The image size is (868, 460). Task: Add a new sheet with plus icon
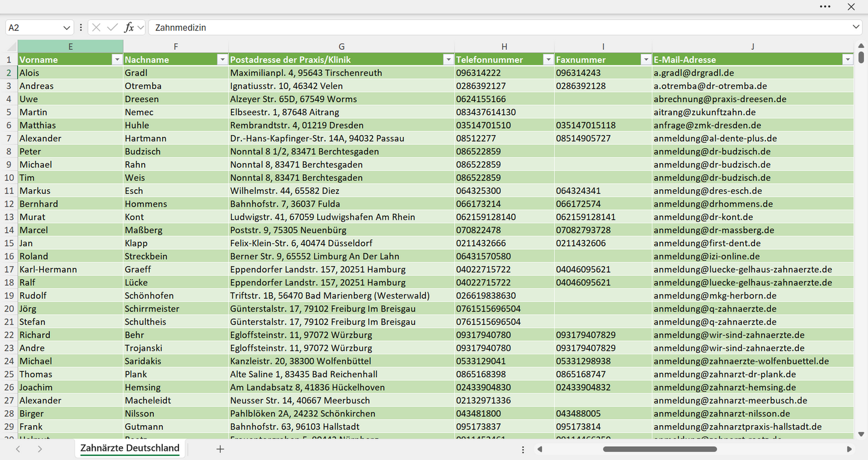[220, 449]
